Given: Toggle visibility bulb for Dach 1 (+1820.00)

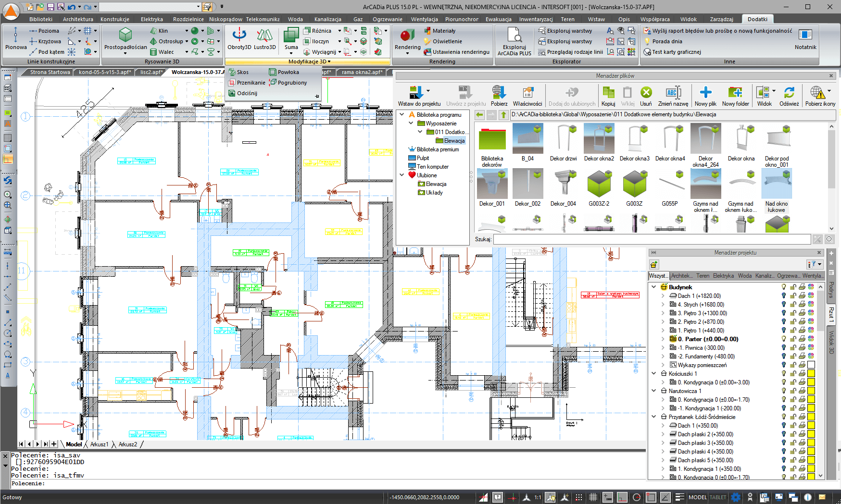Looking at the screenshot, I should [x=784, y=296].
